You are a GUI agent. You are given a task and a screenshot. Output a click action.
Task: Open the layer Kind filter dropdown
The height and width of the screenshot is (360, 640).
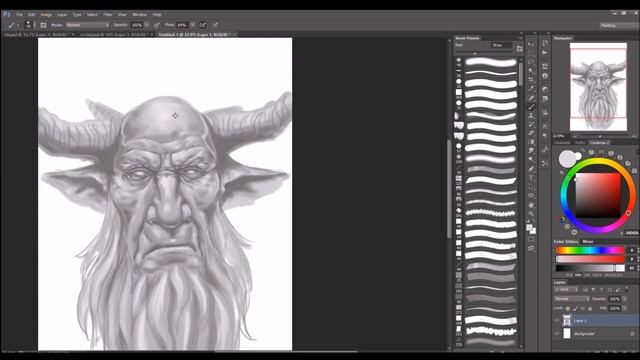(x=567, y=289)
